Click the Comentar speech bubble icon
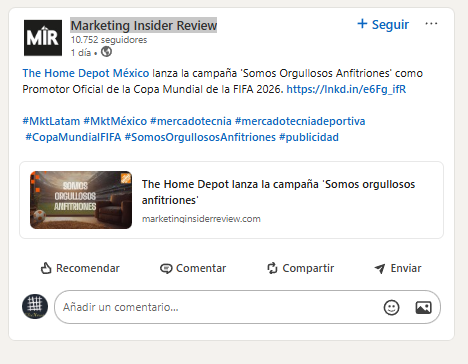The height and width of the screenshot is (364, 468). pyautogui.click(x=166, y=268)
